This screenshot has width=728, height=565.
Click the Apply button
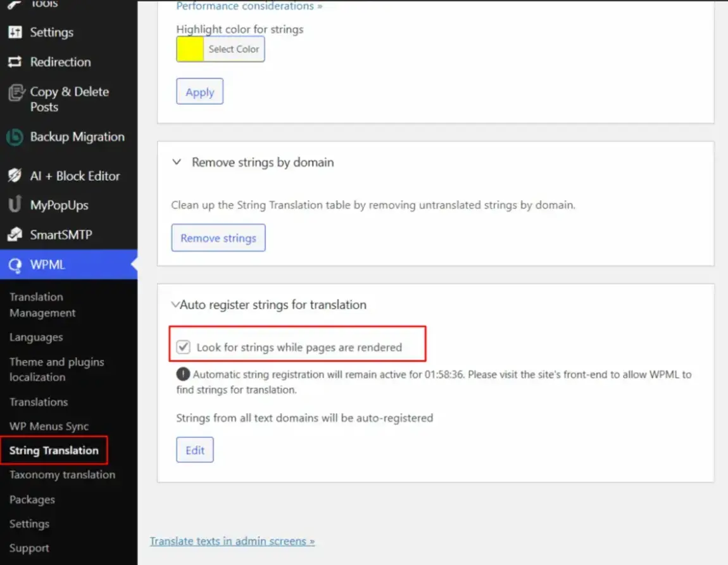click(199, 92)
